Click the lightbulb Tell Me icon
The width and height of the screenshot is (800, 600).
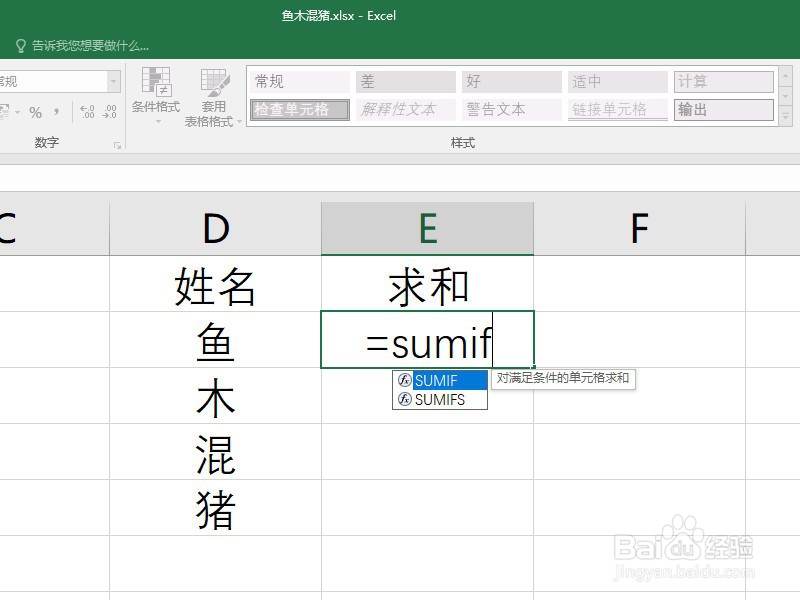click(x=20, y=46)
